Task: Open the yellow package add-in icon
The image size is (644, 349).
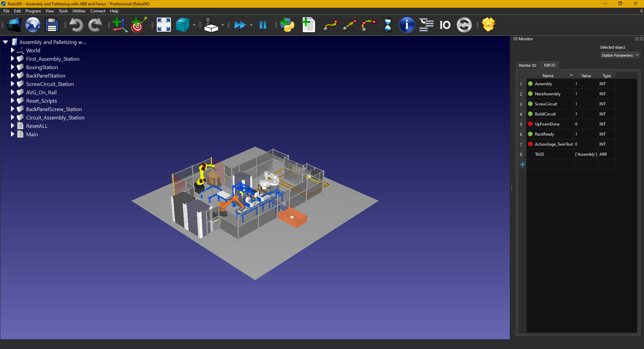Action: pos(489,24)
